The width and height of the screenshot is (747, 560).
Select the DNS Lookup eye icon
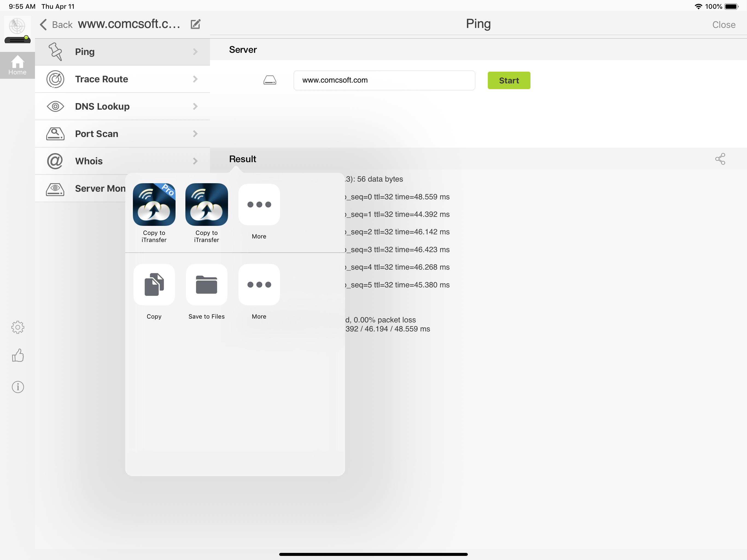[x=55, y=106]
